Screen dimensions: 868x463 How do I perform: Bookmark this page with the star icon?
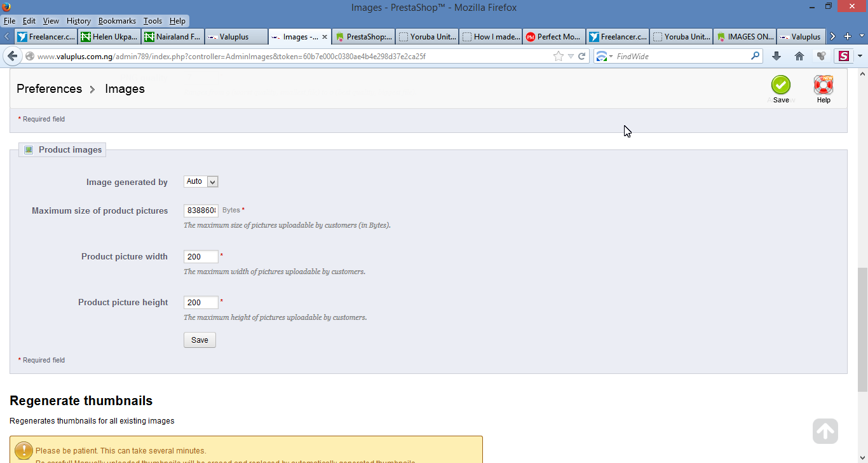click(559, 57)
